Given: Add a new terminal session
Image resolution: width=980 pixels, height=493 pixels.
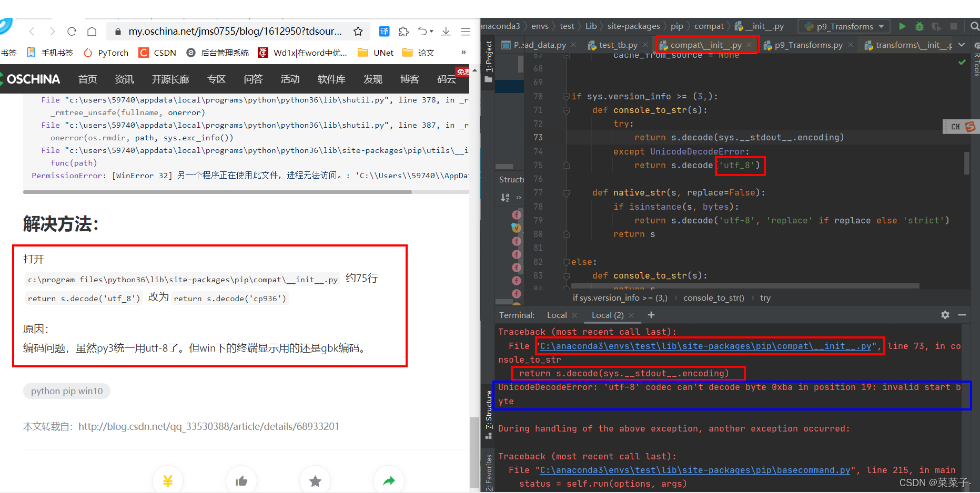Looking at the screenshot, I should pyautogui.click(x=651, y=315).
